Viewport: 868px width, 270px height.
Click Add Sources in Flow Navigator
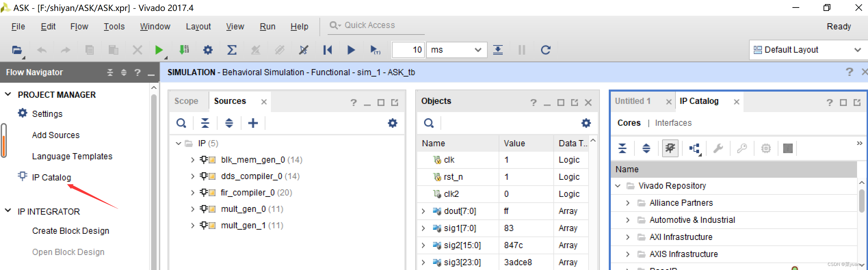tap(56, 135)
